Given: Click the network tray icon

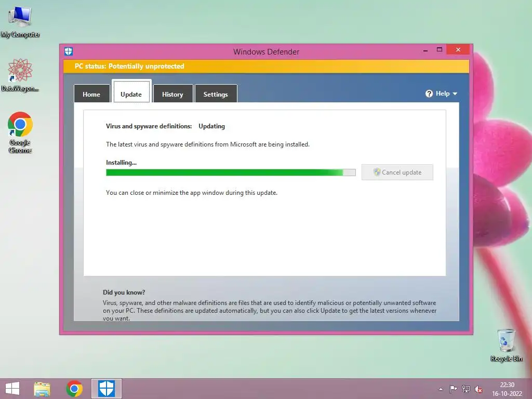Looking at the screenshot, I should 466,389.
